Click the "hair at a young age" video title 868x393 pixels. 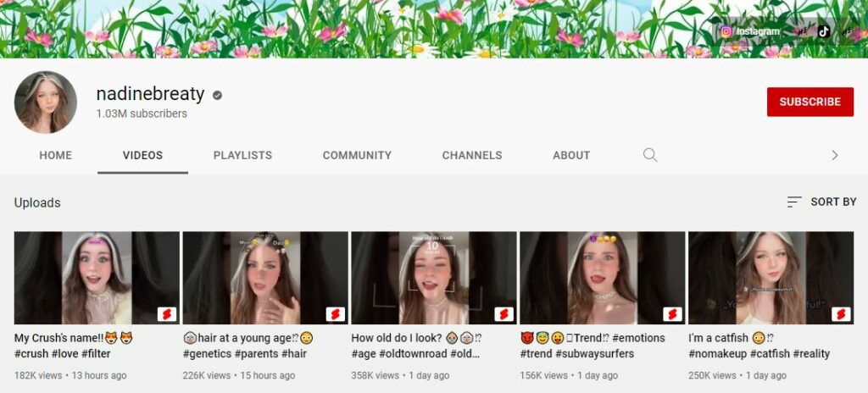coord(248,346)
